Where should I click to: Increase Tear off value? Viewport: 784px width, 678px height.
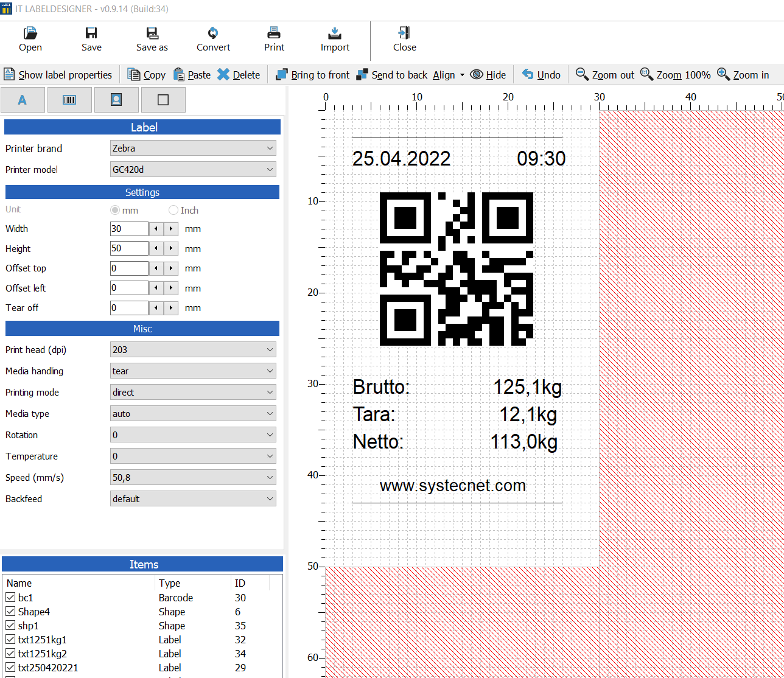[x=171, y=308]
